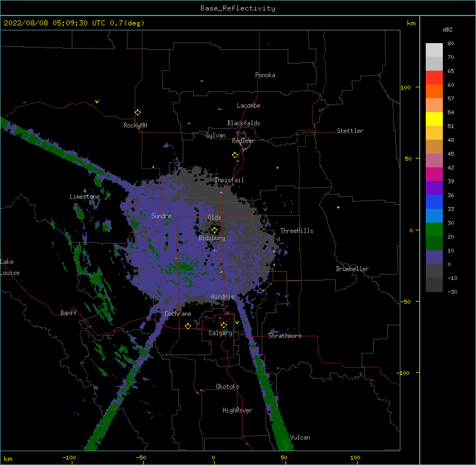Click the RedDeer city label
476x465 pixels.
pyautogui.click(x=243, y=141)
